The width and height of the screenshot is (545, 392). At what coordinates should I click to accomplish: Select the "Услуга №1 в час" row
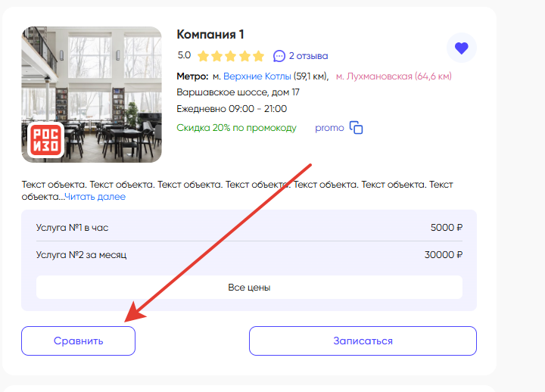coord(249,227)
